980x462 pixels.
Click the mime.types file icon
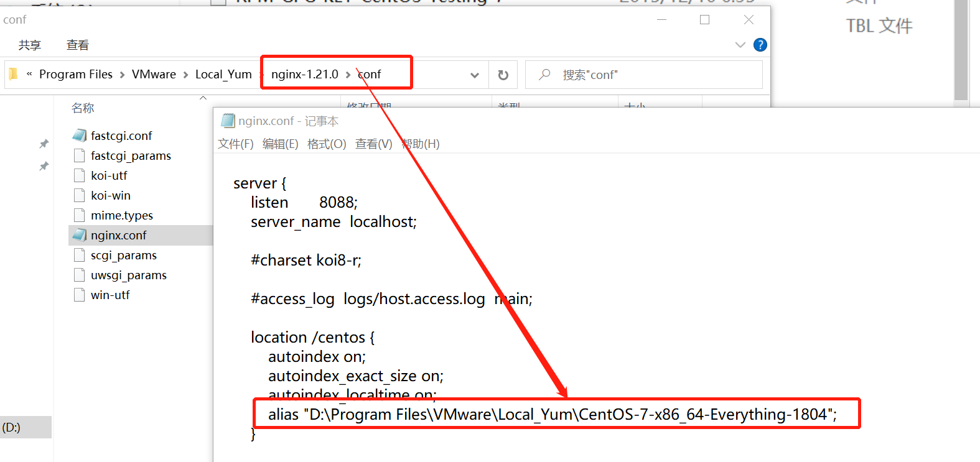[x=79, y=215]
